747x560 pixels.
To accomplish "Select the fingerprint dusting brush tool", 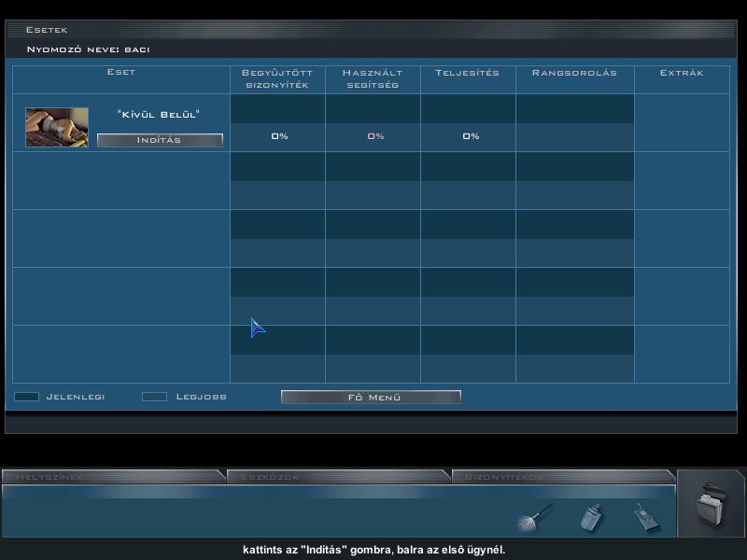I will pyautogui.click(x=535, y=515).
